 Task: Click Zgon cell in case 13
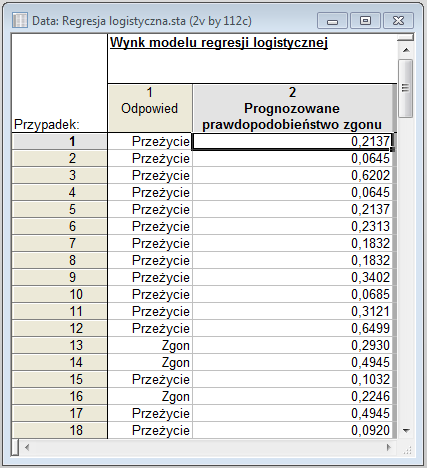point(150,345)
